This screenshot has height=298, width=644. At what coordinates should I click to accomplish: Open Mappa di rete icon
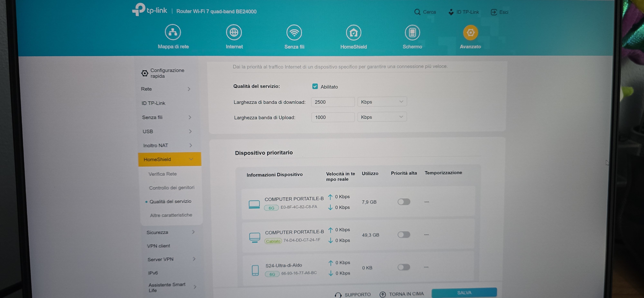coord(173,32)
